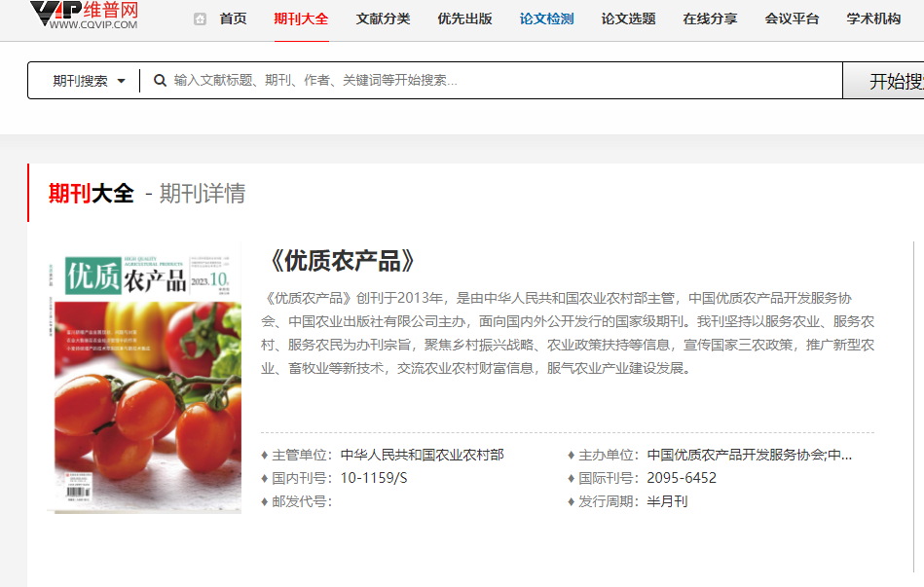Select the 期刊大全 tab
The height and width of the screenshot is (587, 924).
pos(301,18)
